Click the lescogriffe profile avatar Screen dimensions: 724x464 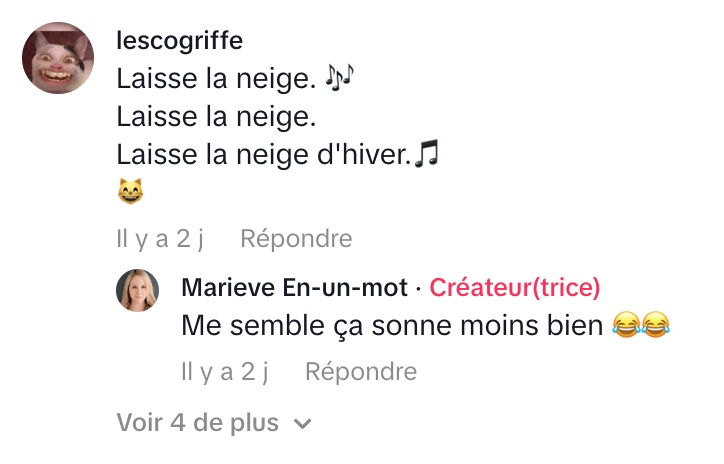click(59, 59)
